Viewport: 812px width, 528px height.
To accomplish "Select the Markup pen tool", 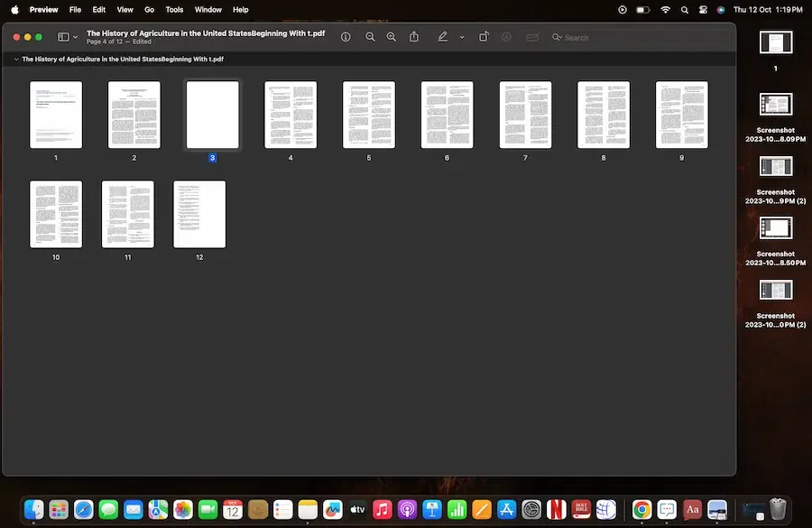I will click(x=442, y=37).
